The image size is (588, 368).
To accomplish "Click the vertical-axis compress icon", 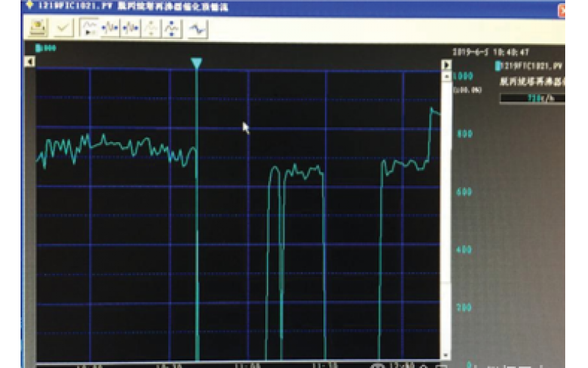I will [x=171, y=28].
